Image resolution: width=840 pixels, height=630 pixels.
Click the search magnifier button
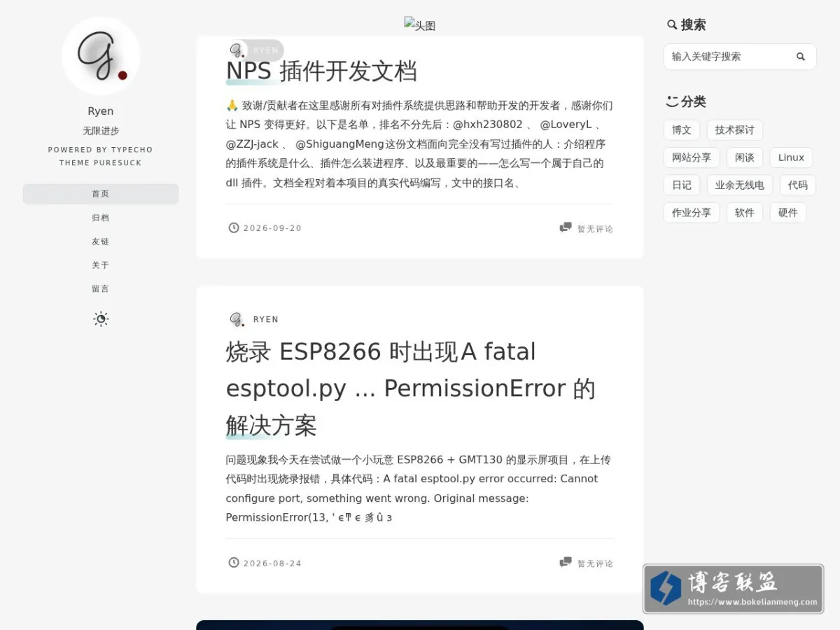801,57
